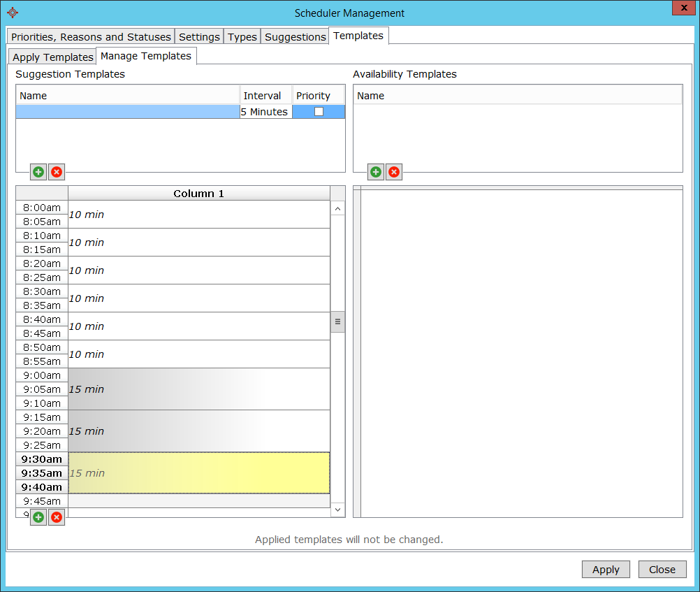Select the yellow 15 min slot at 9:30am
Screen dimensions: 700x592
pos(199,473)
